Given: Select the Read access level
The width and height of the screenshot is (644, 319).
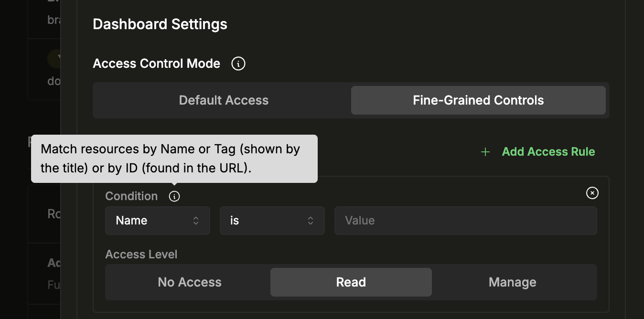Looking at the screenshot, I should 351,282.
